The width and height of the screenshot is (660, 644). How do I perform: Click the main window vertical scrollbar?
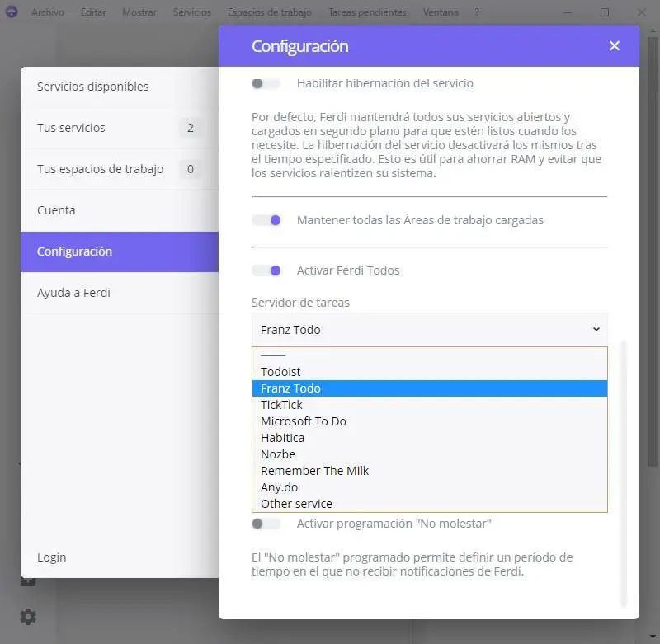click(653, 251)
